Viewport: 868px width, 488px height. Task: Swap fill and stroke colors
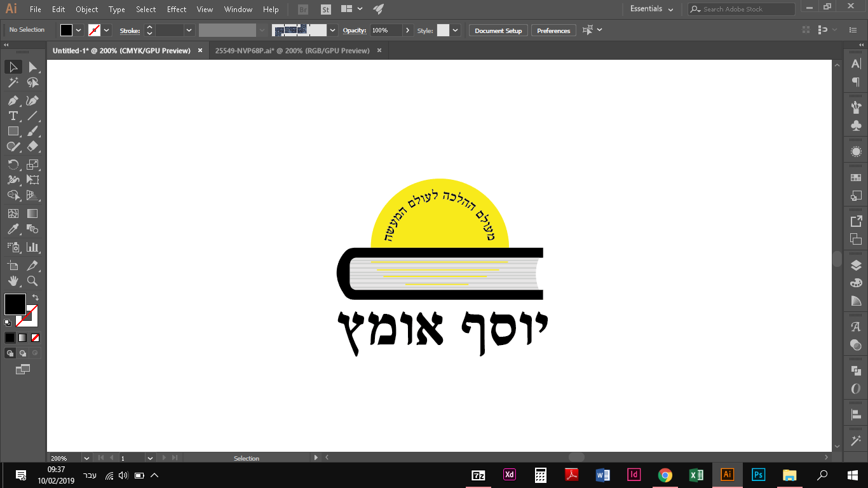point(35,296)
